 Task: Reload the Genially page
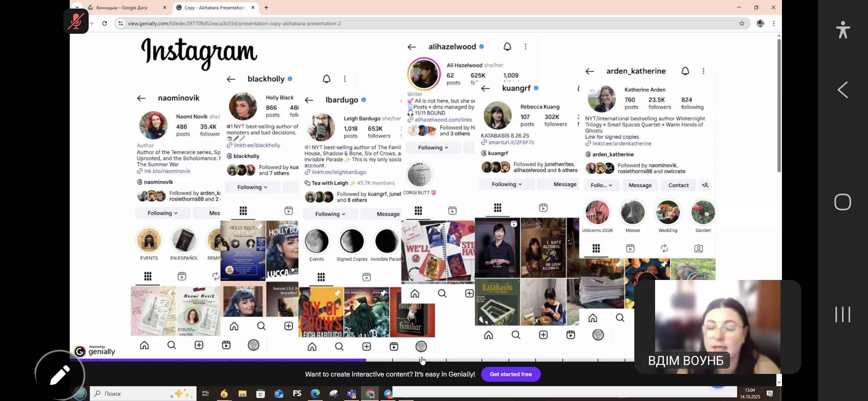coord(105,23)
